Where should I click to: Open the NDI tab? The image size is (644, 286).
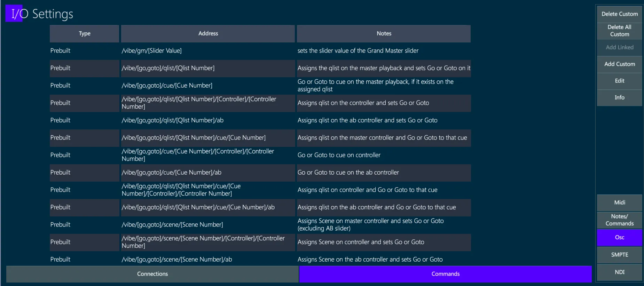pyautogui.click(x=619, y=272)
